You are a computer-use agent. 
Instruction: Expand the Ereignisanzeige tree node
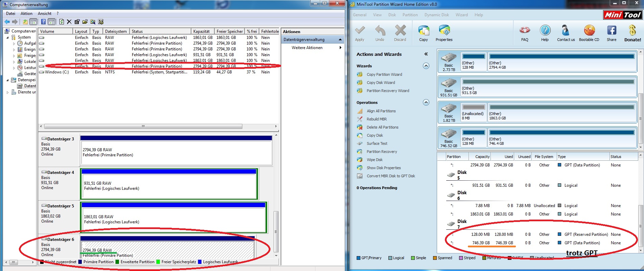coord(14,50)
